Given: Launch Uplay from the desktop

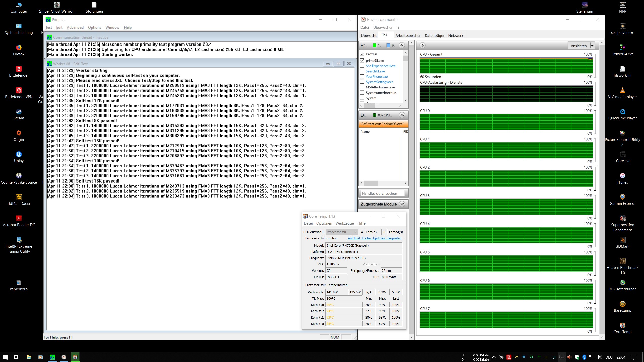Looking at the screenshot, I should (x=19, y=157).
